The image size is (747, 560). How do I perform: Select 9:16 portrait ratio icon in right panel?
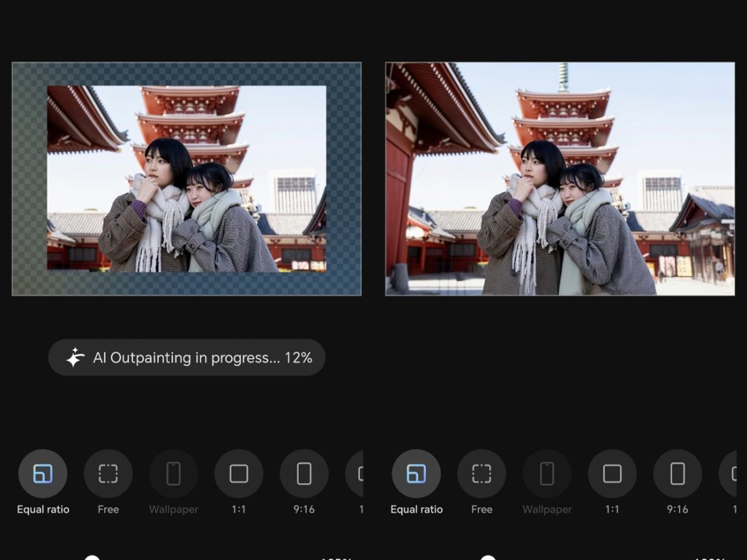tap(677, 474)
